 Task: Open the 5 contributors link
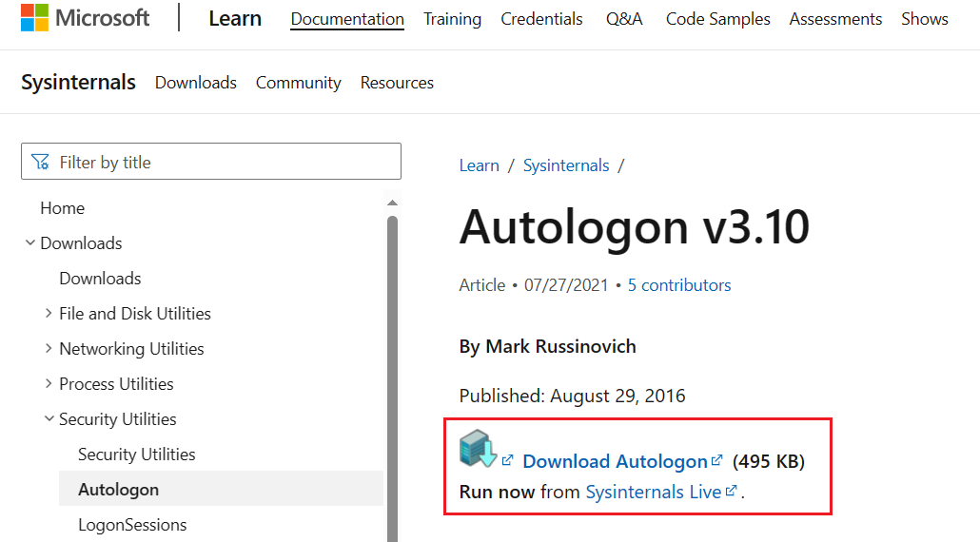click(679, 285)
